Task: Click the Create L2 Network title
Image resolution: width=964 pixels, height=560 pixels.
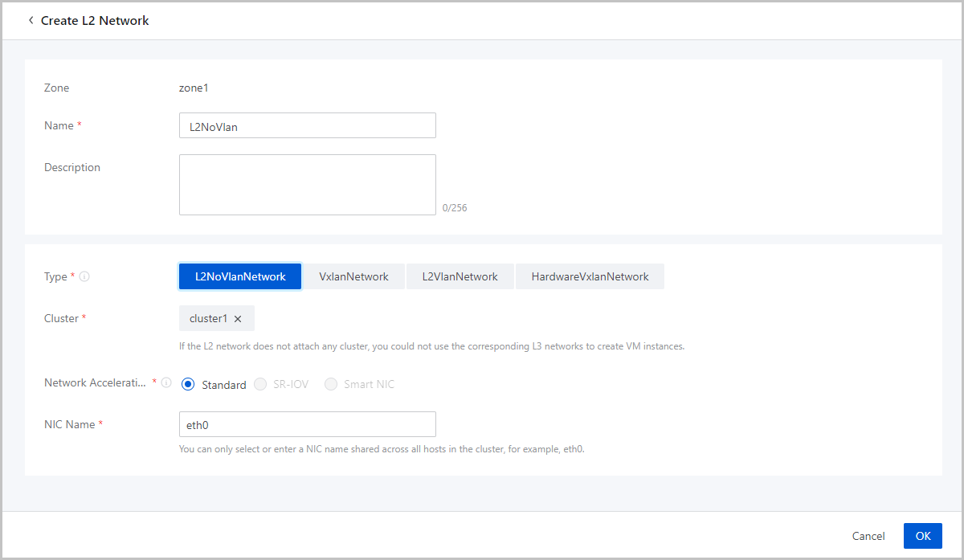Action: tap(95, 20)
